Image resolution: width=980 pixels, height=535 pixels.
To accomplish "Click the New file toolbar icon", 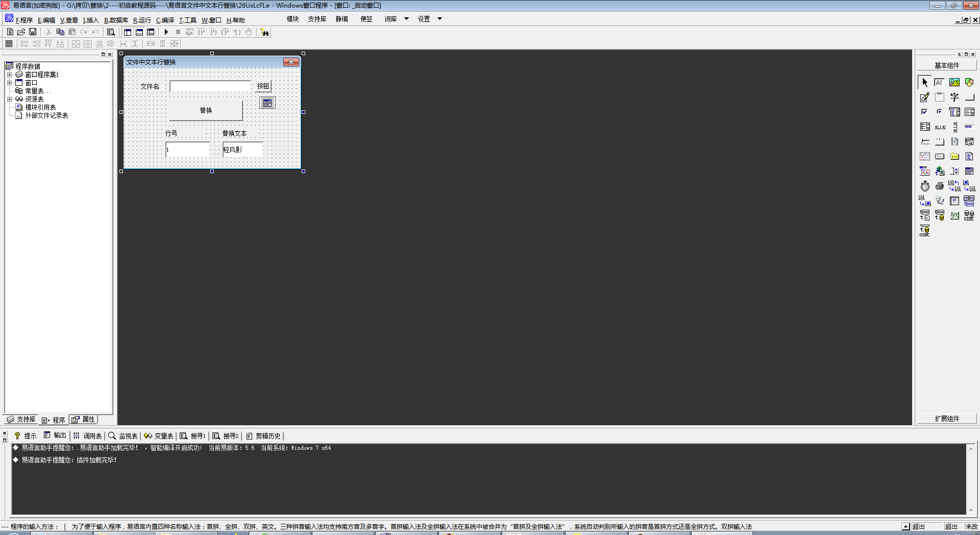I will pos(10,32).
